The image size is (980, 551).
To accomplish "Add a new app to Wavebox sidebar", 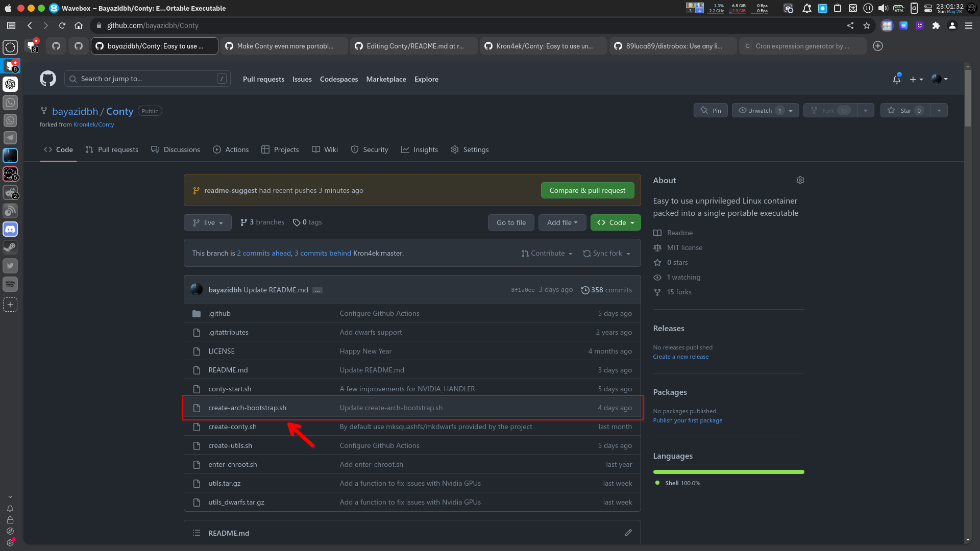I will (10, 305).
